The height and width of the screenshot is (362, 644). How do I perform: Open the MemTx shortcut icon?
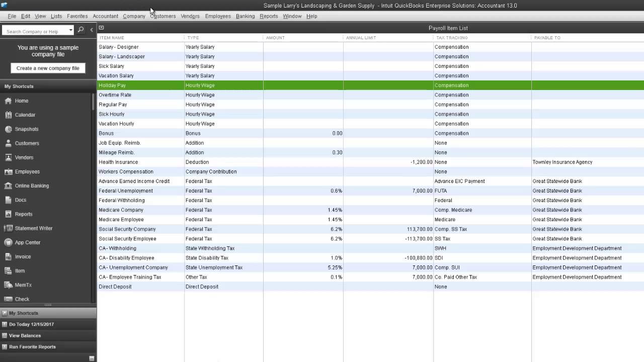[8, 285]
